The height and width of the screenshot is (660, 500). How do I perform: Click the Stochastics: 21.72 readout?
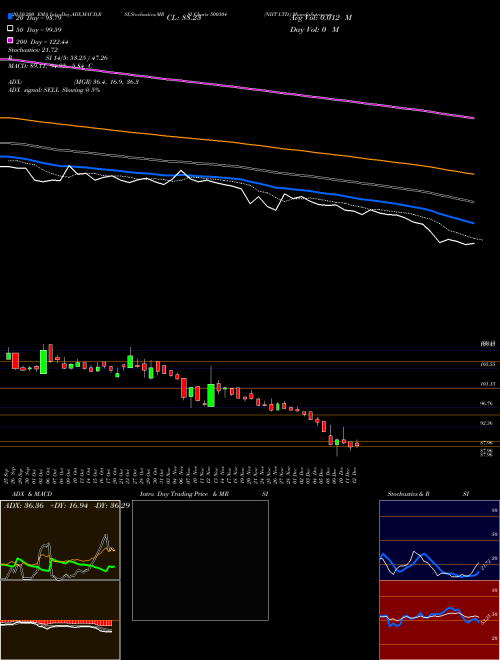click(32, 50)
